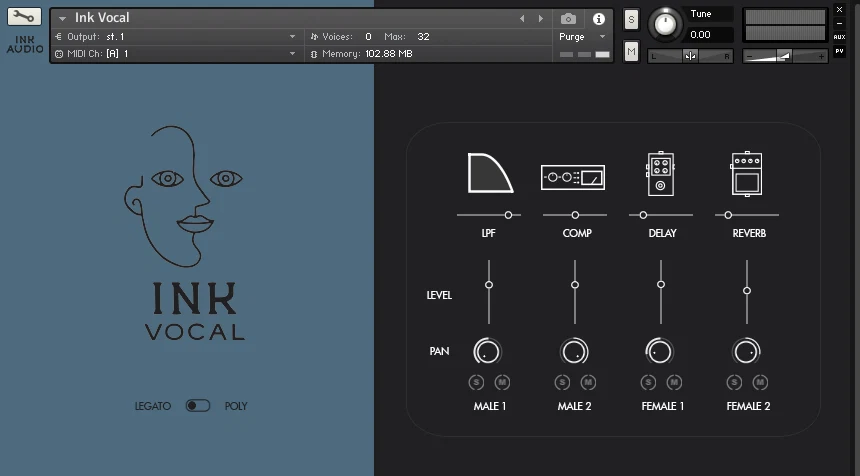The width and height of the screenshot is (860, 476).
Task: Adjust the COMP amount slider
Action: coord(575,215)
